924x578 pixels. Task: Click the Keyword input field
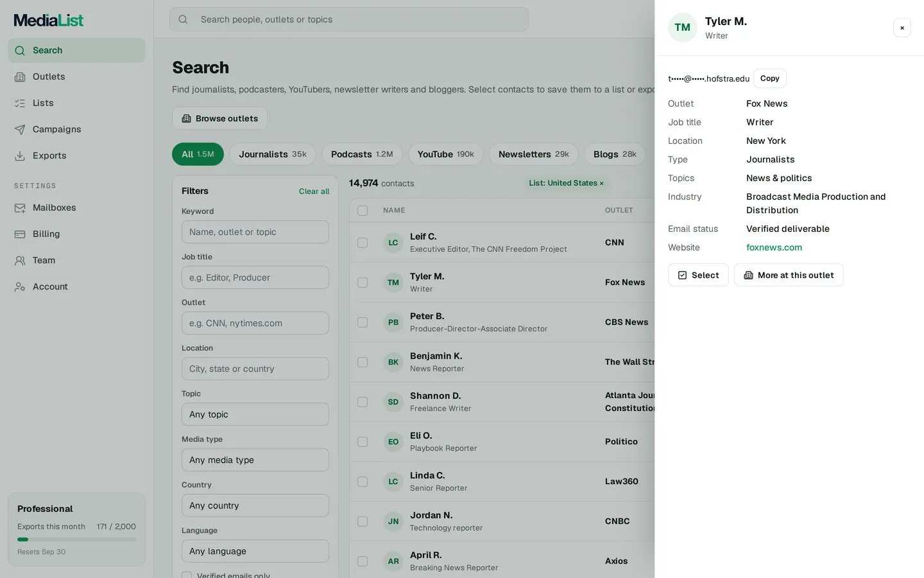pos(255,232)
